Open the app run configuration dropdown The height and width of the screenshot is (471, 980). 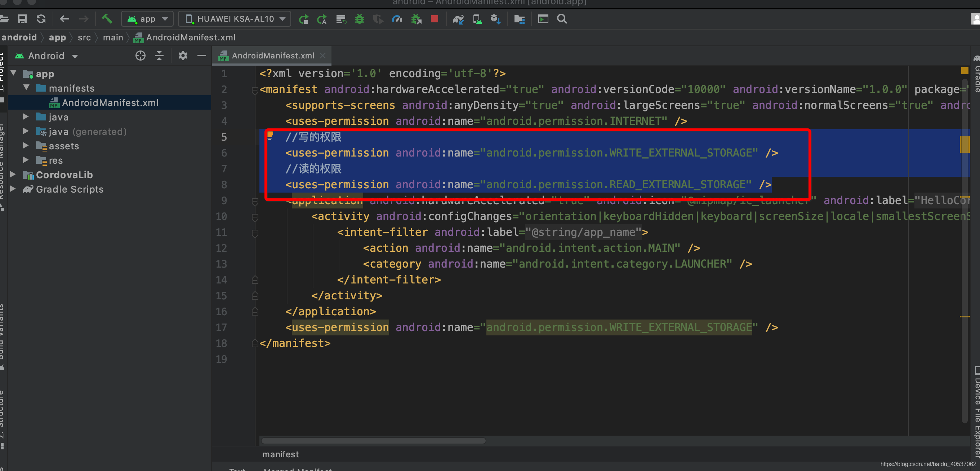147,19
